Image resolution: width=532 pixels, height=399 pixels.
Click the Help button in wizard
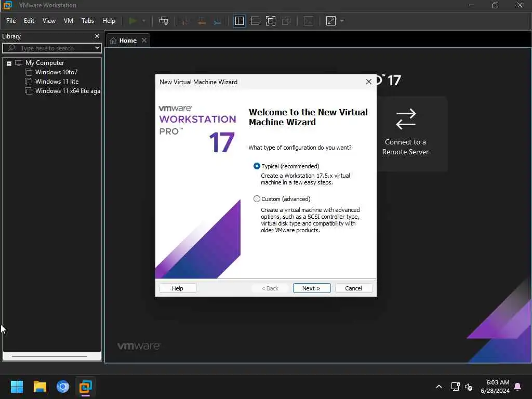[x=178, y=288]
